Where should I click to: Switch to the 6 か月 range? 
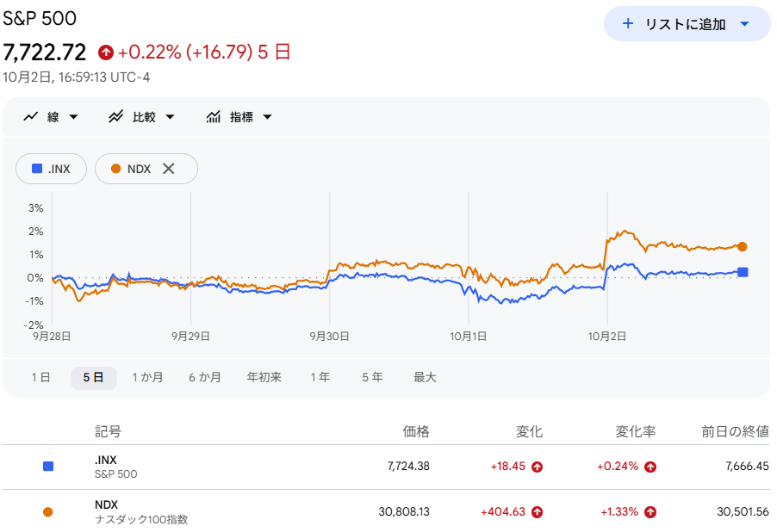(205, 377)
